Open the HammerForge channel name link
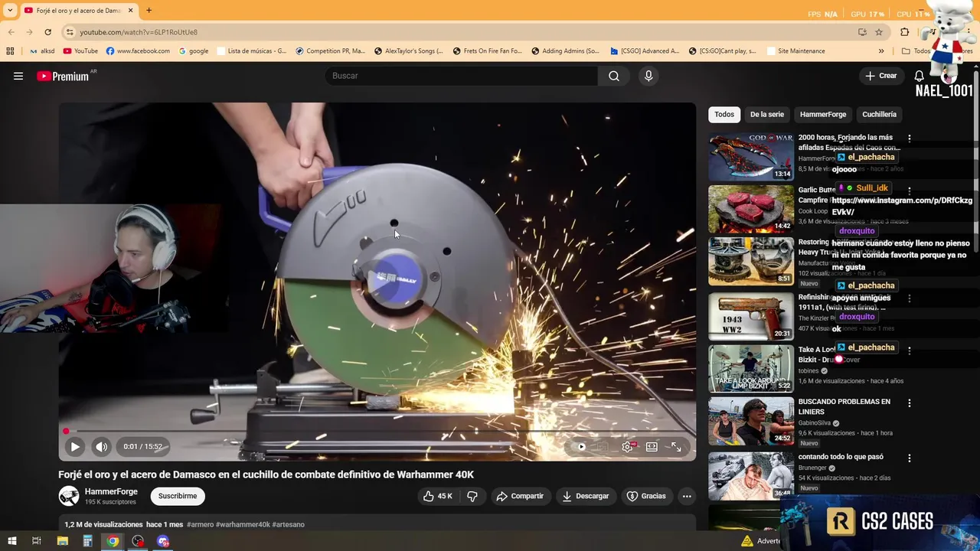This screenshot has width=980, height=551. pyautogui.click(x=111, y=491)
